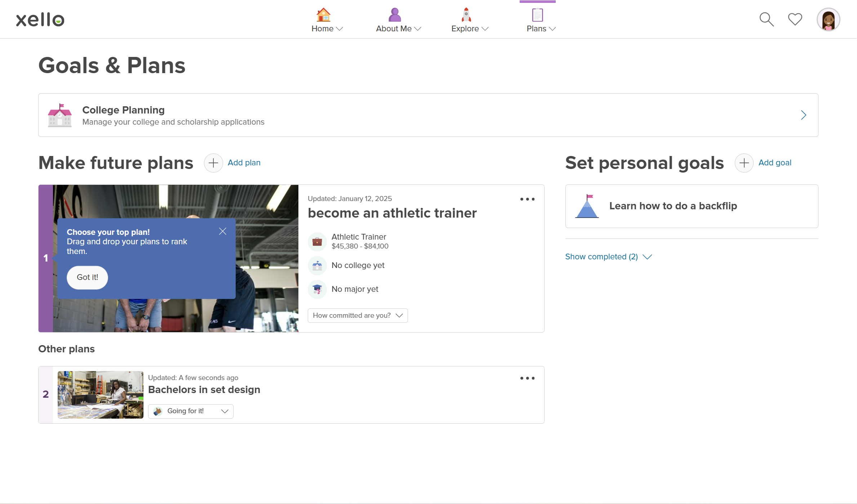Open the user profile avatar
857x504 pixels.
(828, 19)
